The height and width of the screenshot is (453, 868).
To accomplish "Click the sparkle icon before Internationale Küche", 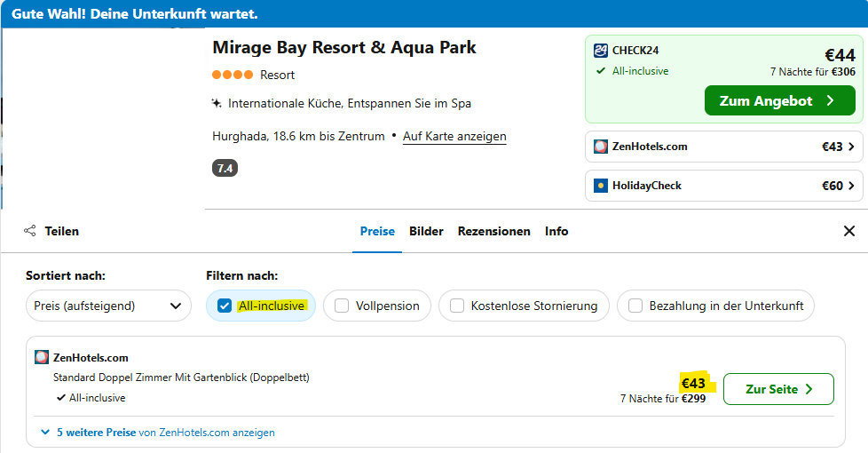I will tap(217, 103).
